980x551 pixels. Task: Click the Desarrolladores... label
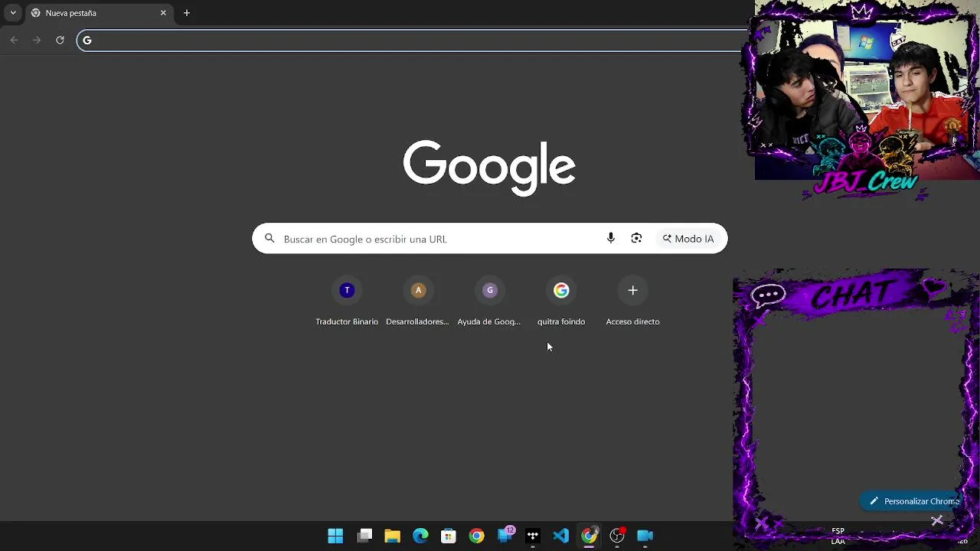coord(417,321)
